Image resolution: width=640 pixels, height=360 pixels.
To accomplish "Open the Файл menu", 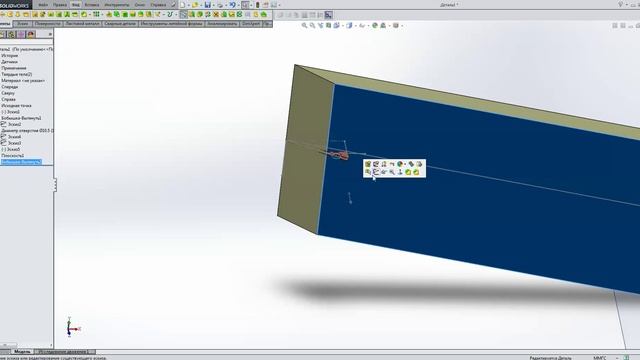I will click(x=43, y=5).
